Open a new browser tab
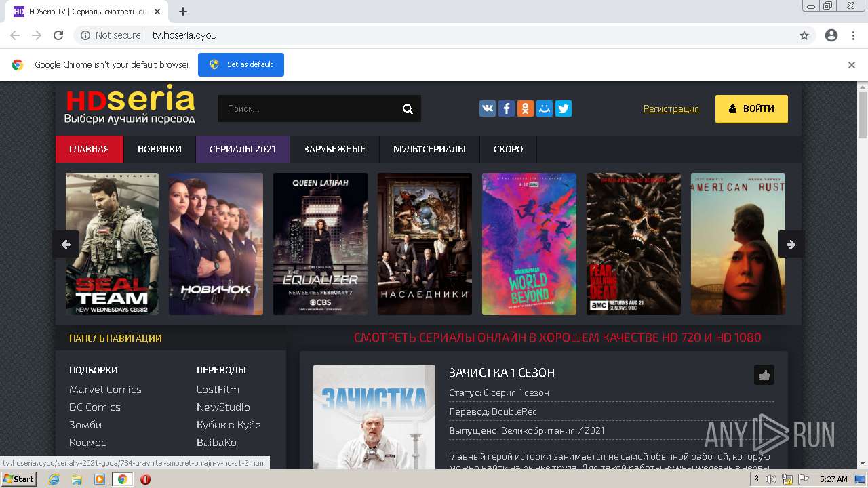The width and height of the screenshot is (868, 488). click(183, 12)
